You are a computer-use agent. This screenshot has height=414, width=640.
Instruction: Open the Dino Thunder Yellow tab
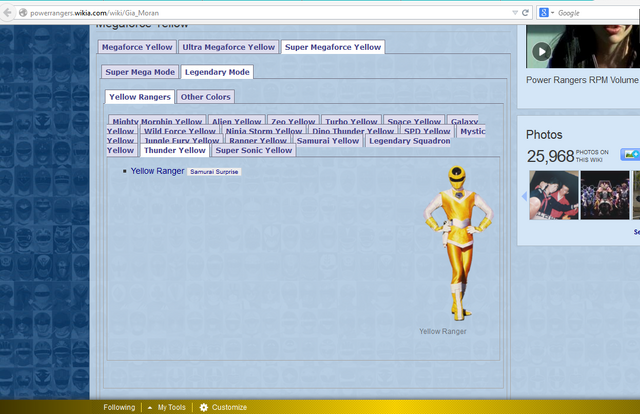click(353, 131)
